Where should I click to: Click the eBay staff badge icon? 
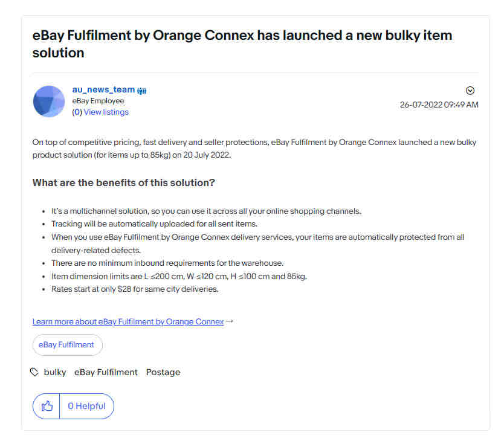[x=142, y=91]
